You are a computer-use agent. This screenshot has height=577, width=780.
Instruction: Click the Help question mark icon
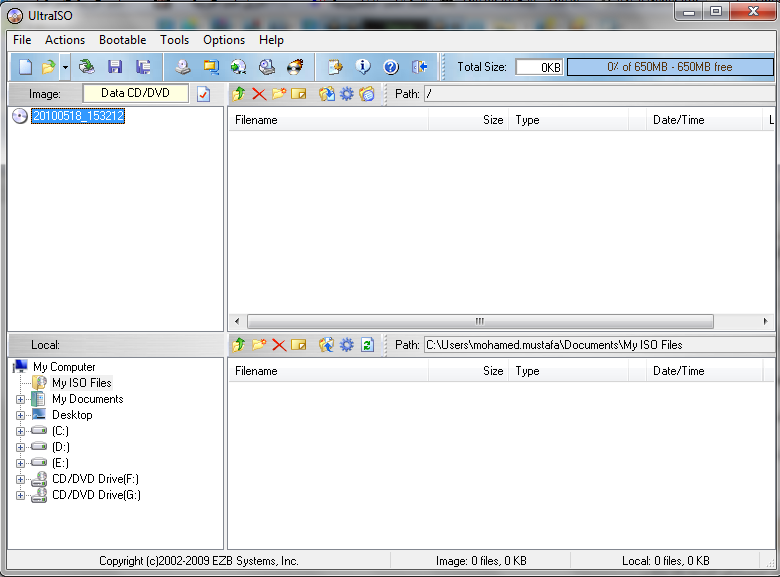pos(391,67)
